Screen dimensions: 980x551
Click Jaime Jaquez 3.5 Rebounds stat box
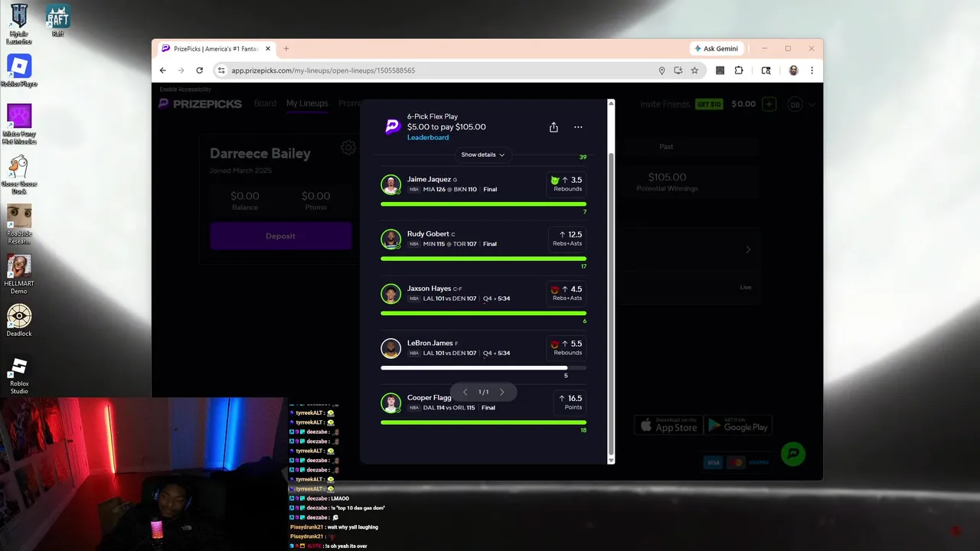click(567, 184)
